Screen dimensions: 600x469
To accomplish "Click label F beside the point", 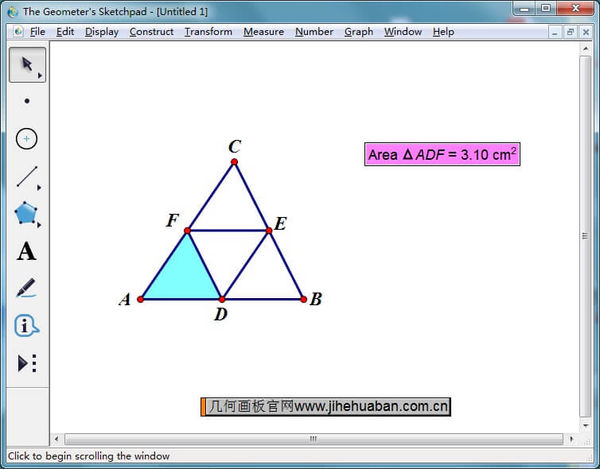I will coord(172,220).
